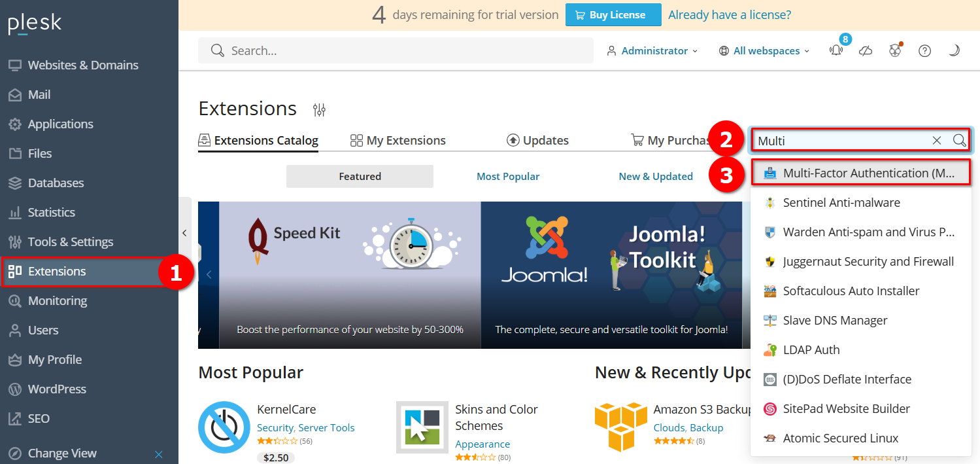Select the Most Popular filter

point(508,176)
